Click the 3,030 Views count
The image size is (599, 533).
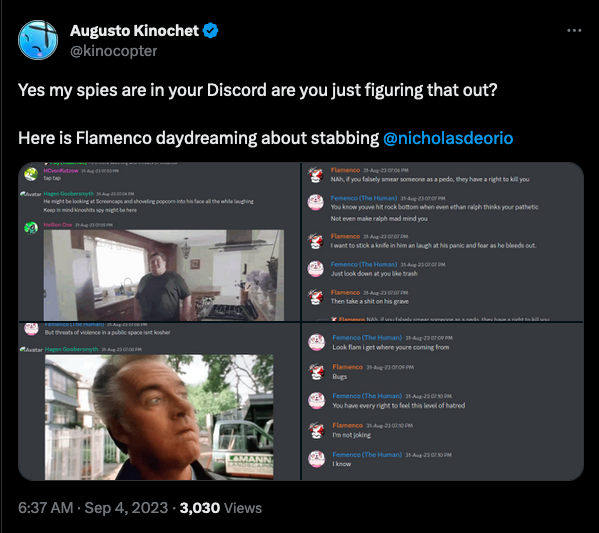[x=221, y=508]
